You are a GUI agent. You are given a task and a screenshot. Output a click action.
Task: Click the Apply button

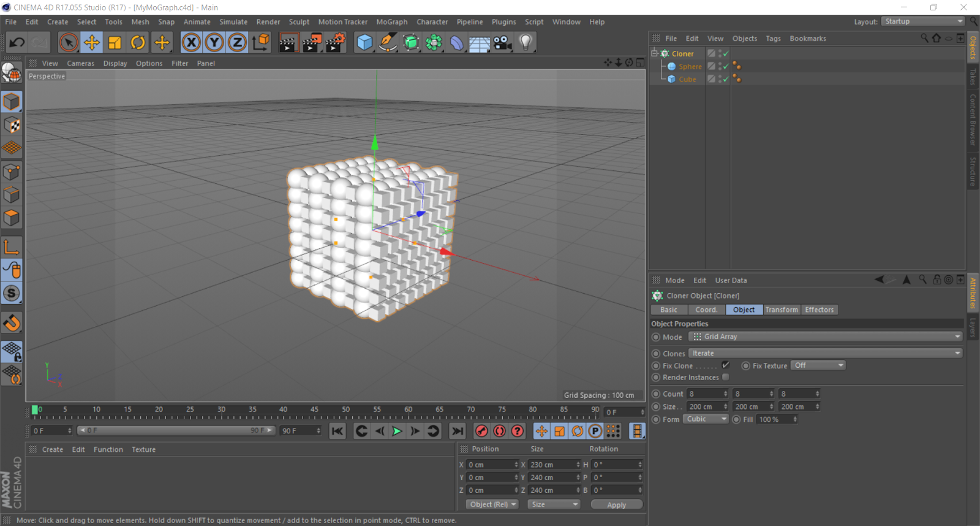(617, 505)
